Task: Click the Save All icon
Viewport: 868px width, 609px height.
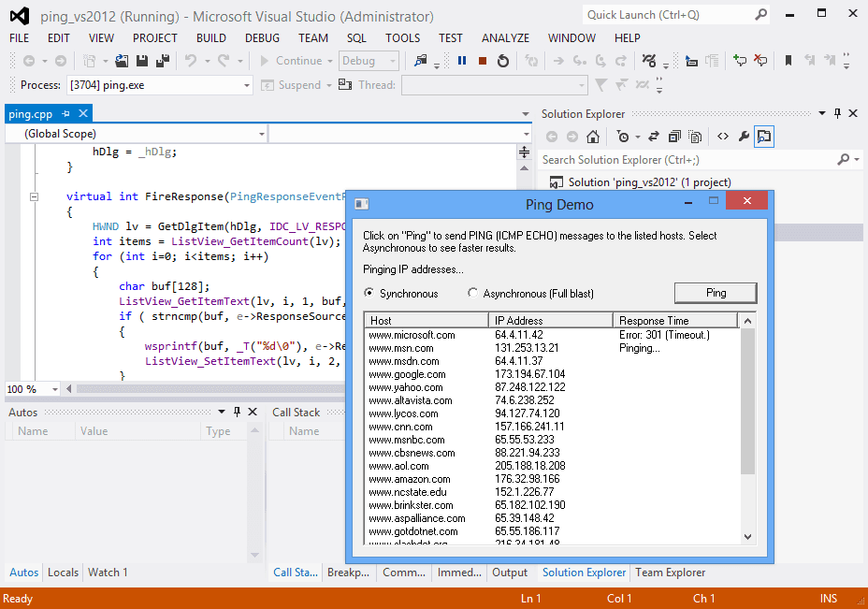Action: (162, 61)
